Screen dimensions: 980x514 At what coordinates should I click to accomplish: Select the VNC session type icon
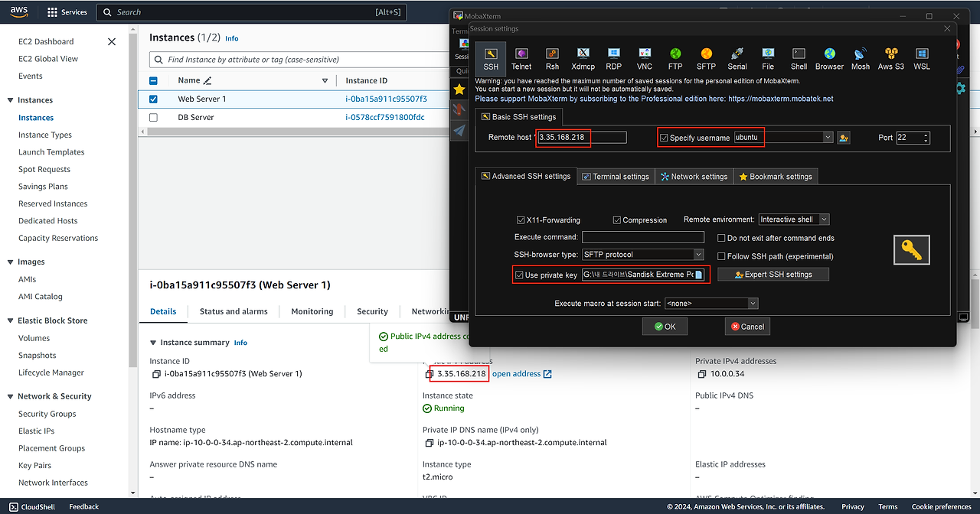point(645,58)
